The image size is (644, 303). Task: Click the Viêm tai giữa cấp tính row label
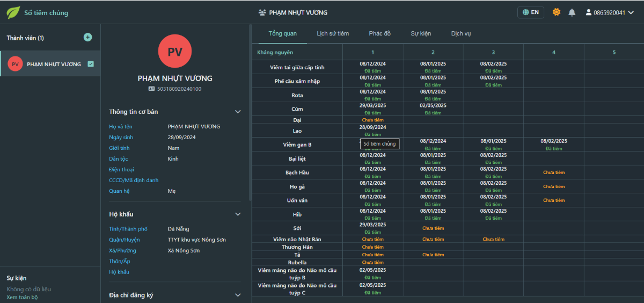click(297, 67)
